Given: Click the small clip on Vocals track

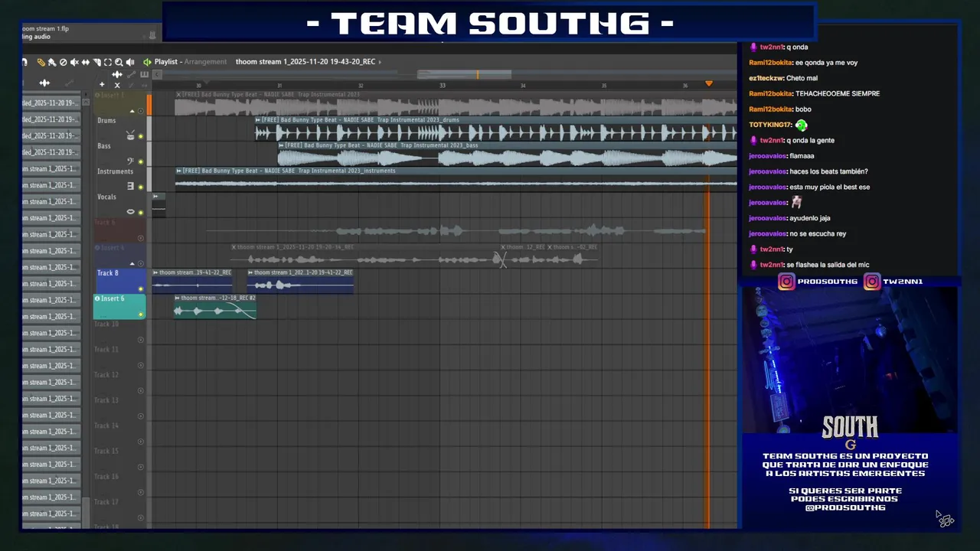Looking at the screenshot, I should point(158,204).
